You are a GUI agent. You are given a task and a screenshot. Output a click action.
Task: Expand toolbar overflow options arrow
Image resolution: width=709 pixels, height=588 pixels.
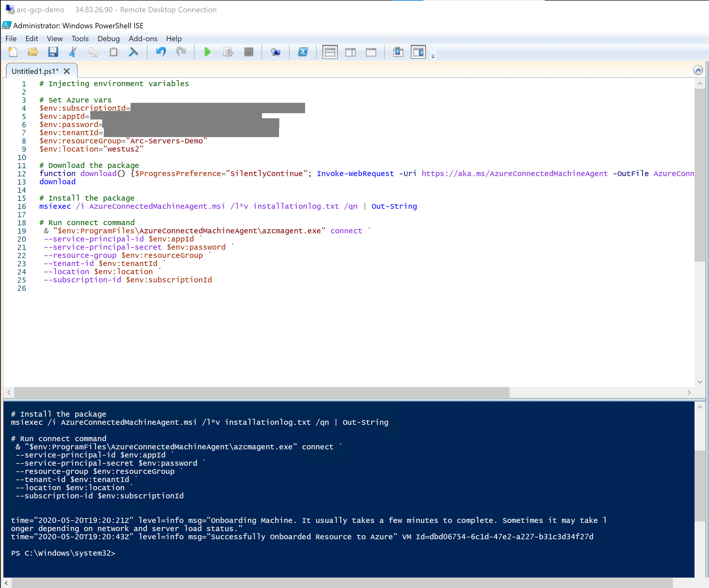pyautogui.click(x=433, y=56)
